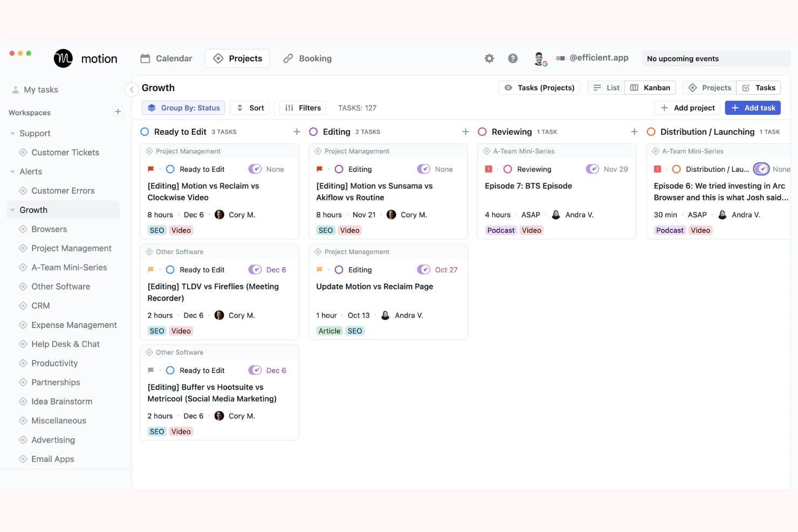Click Project Management icon on first card header
The height and width of the screenshot is (532, 798).
pos(149,151)
